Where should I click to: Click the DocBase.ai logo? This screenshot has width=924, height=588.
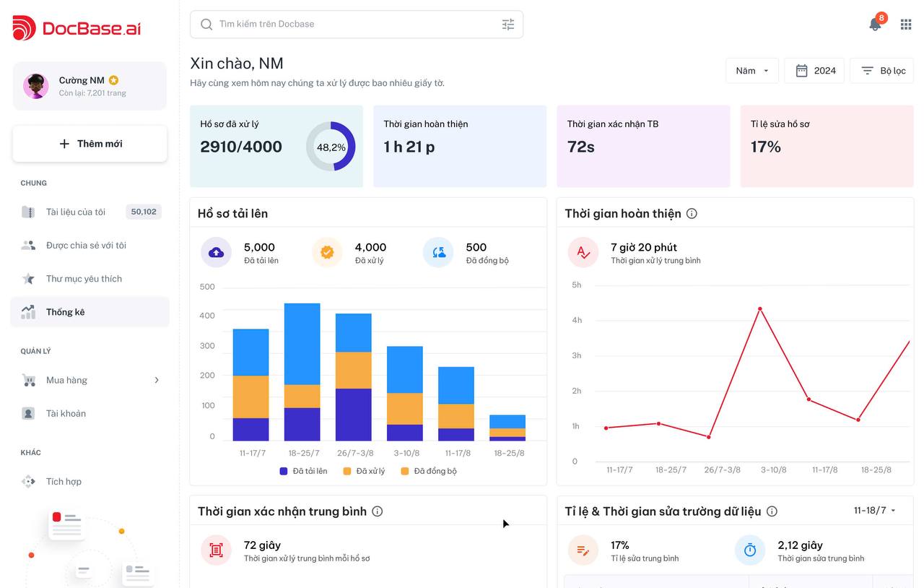coord(77,28)
